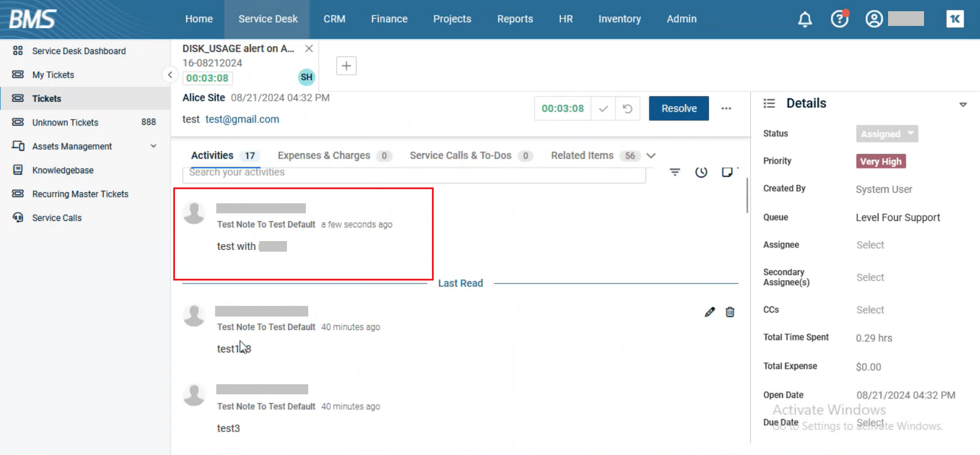This screenshot has height=455, width=980.
Task: Collapse the Details panel arrow
Action: (963, 104)
